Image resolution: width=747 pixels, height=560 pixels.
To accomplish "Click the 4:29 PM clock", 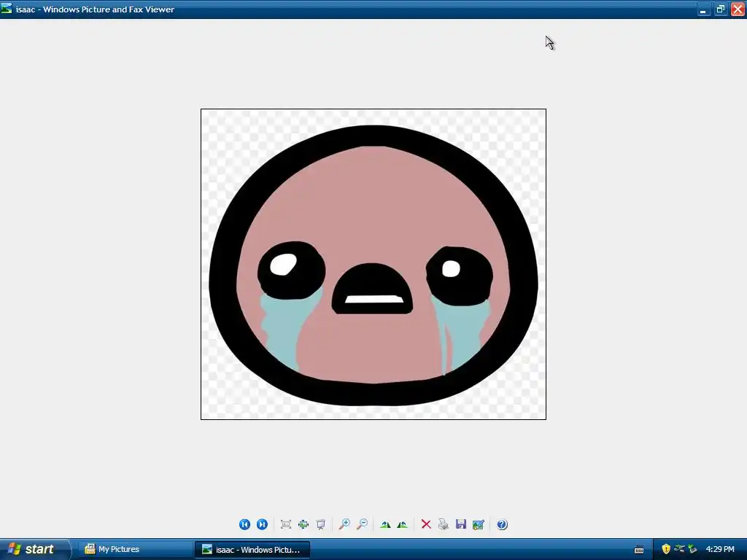I will click(x=720, y=549).
